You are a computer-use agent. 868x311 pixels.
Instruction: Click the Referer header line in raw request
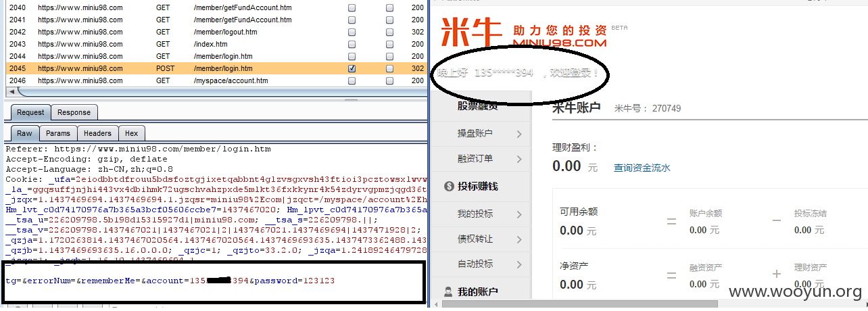pos(138,149)
